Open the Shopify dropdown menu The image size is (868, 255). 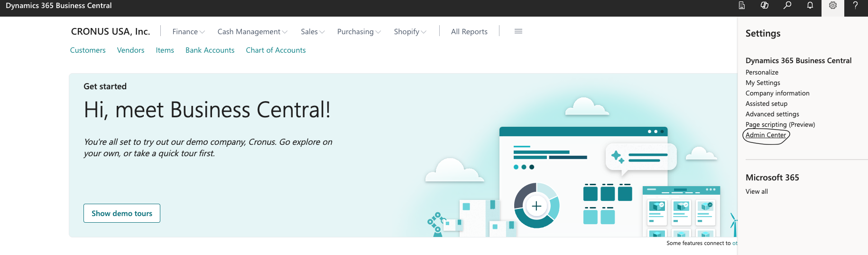[x=410, y=32]
